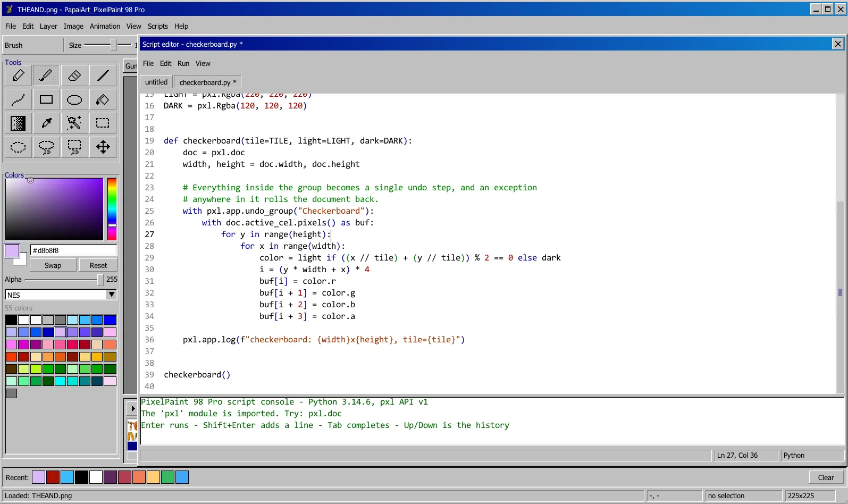
Task: Select the Eyedropper color picker tool
Action: click(x=46, y=123)
